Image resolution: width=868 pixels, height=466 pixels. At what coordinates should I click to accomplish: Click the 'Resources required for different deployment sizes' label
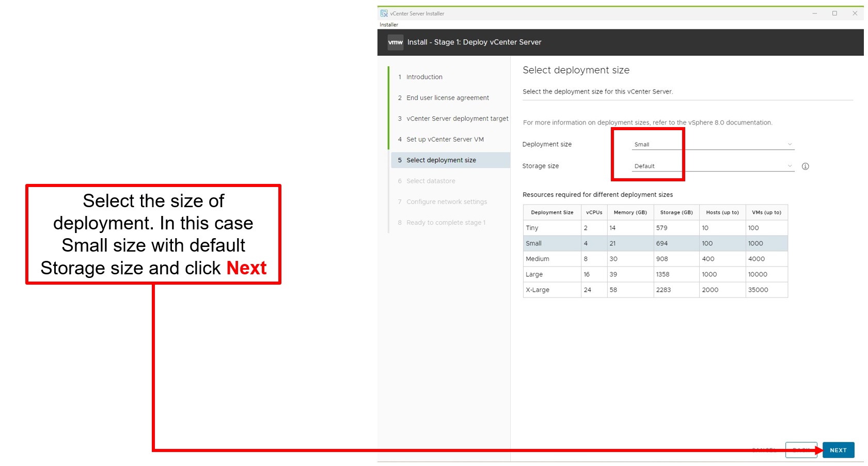pos(597,195)
